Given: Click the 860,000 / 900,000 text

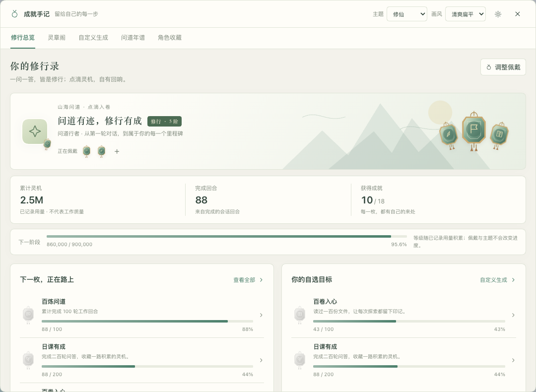Looking at the screenshot, I should pos(69,244).
